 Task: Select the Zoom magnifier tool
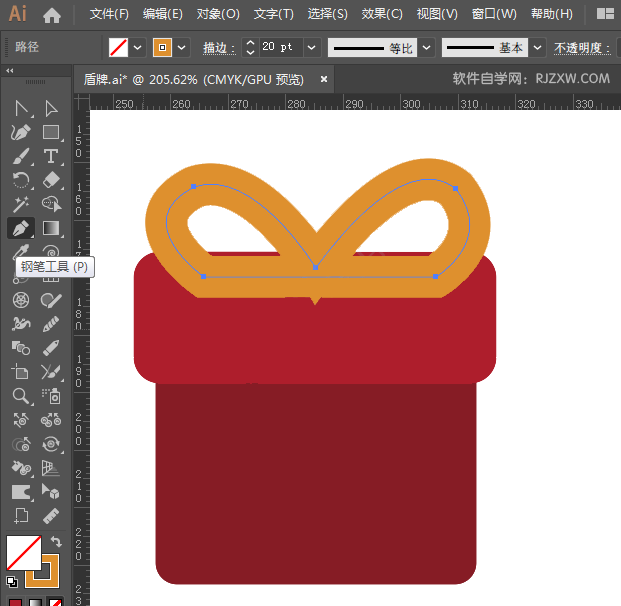(x=21, y=396)
